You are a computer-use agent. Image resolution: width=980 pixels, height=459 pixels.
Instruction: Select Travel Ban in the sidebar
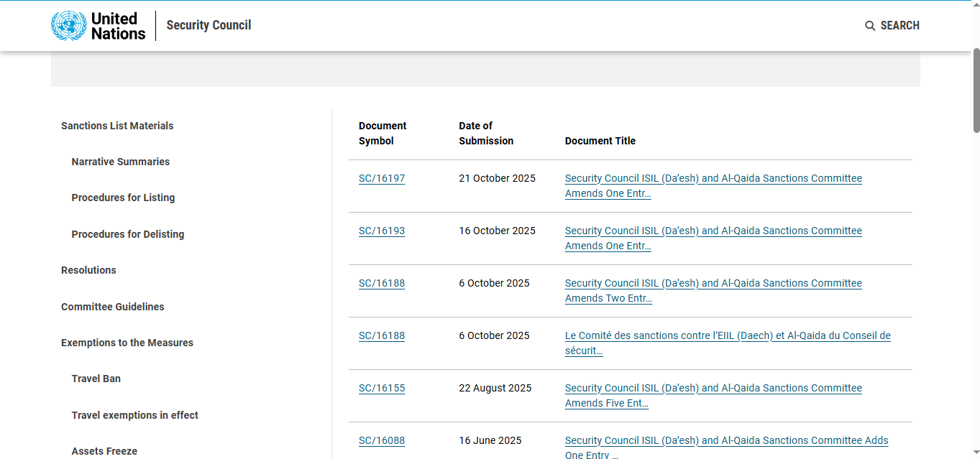(x=96, y=379)
